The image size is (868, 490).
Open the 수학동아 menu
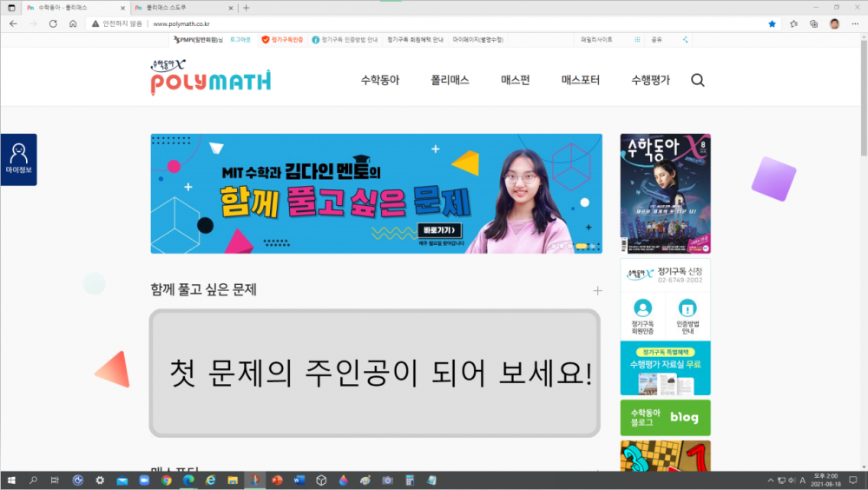[380, 80]
